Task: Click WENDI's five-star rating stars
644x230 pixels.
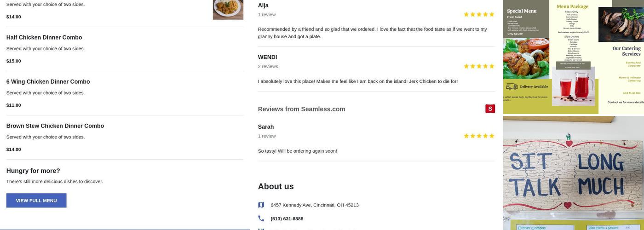Action: 479,66
